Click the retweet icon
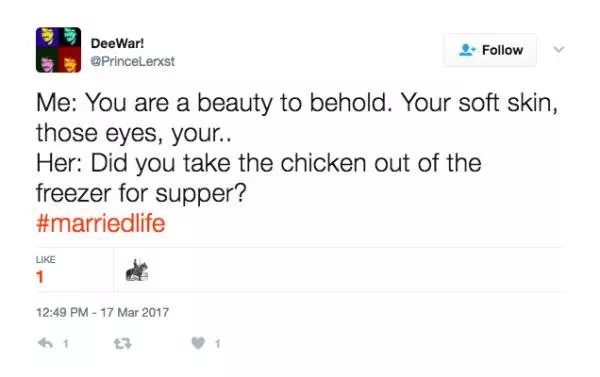The image size is (600, 377). [x=122, y=343]
